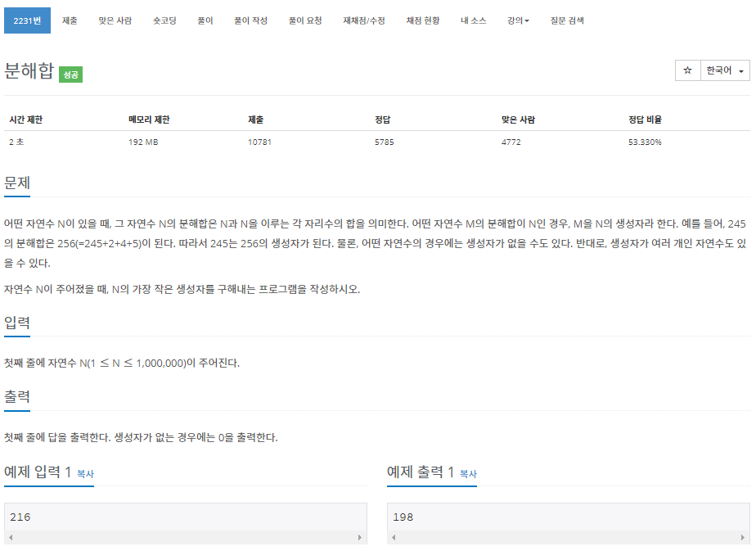Click the 풀이 요청 menu item

point(306,21)
